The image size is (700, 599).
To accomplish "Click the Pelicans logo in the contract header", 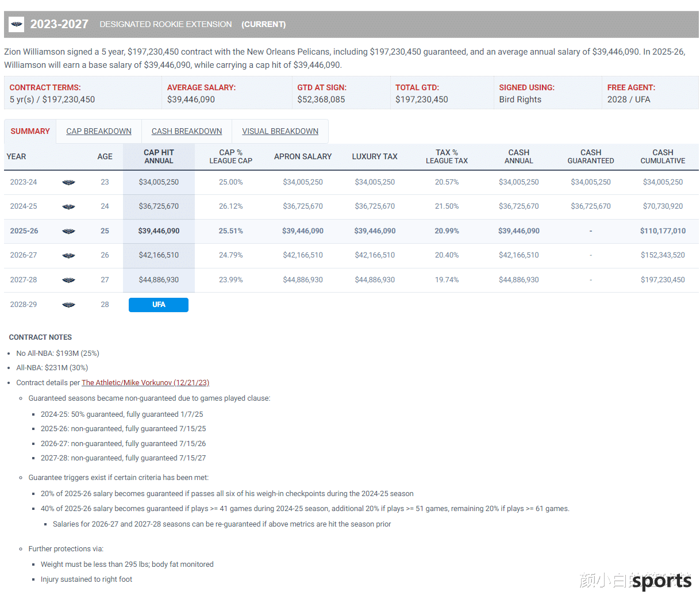I will pyautogui.click(x=17, y=24).
